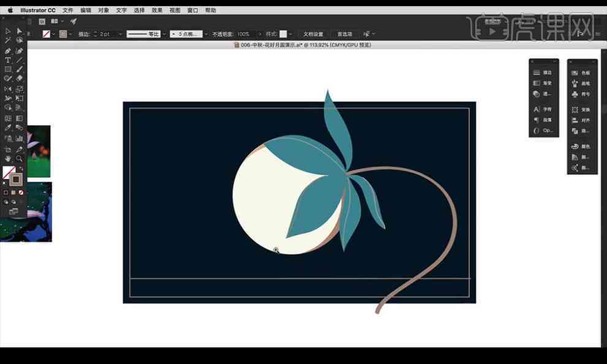Open the 编辑 menu
Image resolution: width=607 pixels, height=364 pixels.
86,10
